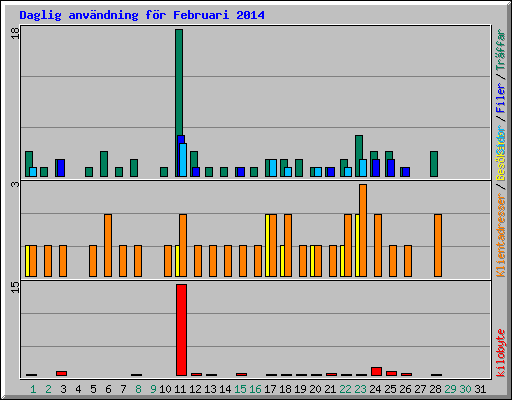The width and height of the screenshot is (512, 400).
Task: Select the dark blue Filer bar on day 3
Action: pyautogui.click(x=61, y=168)
